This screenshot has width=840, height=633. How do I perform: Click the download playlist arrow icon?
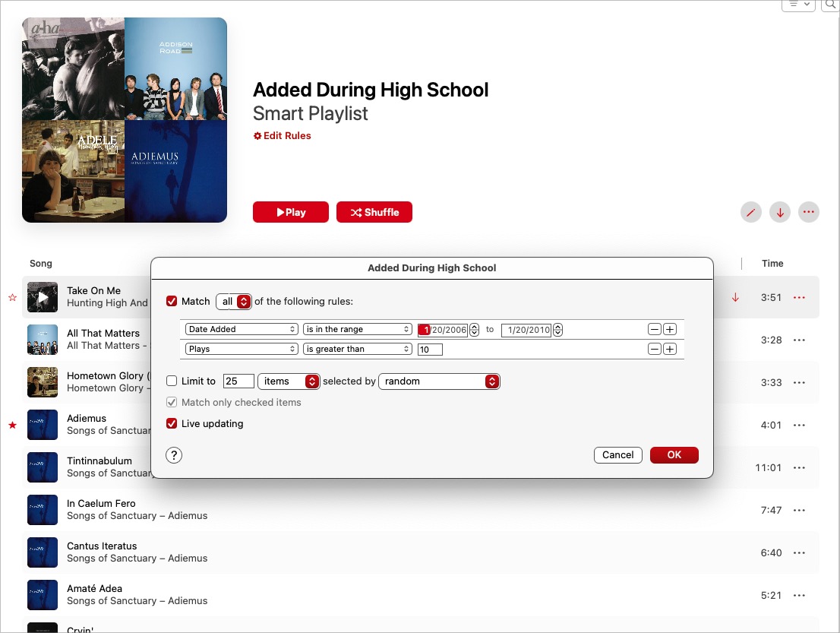[x=779, y=212]
